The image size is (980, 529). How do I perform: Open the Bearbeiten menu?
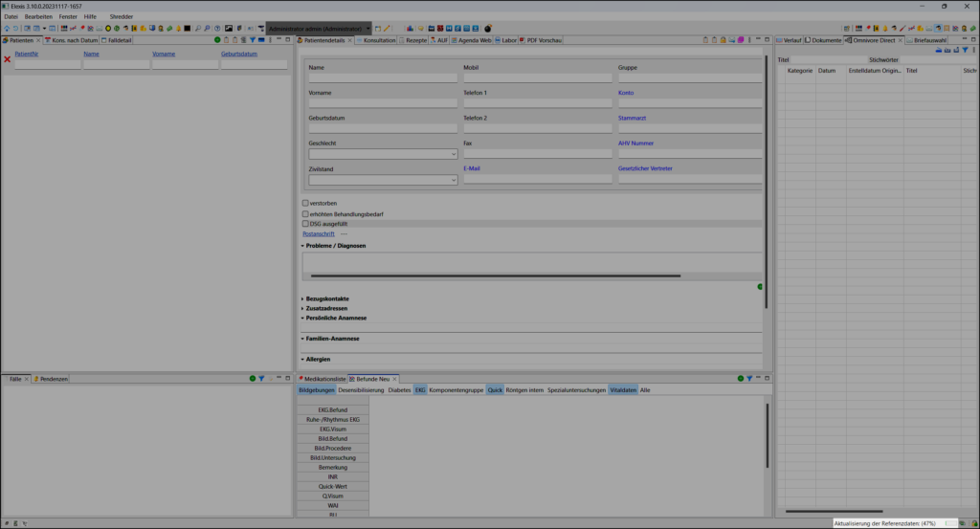click(x=39, y=16)
